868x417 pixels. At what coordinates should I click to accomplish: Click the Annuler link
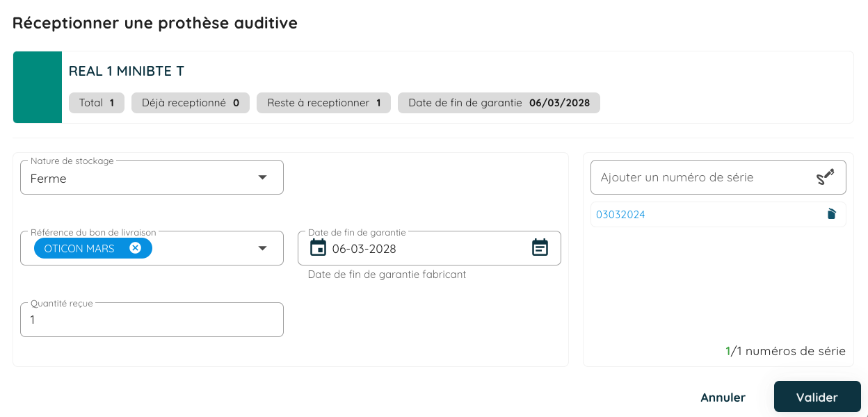click(723, 397)
